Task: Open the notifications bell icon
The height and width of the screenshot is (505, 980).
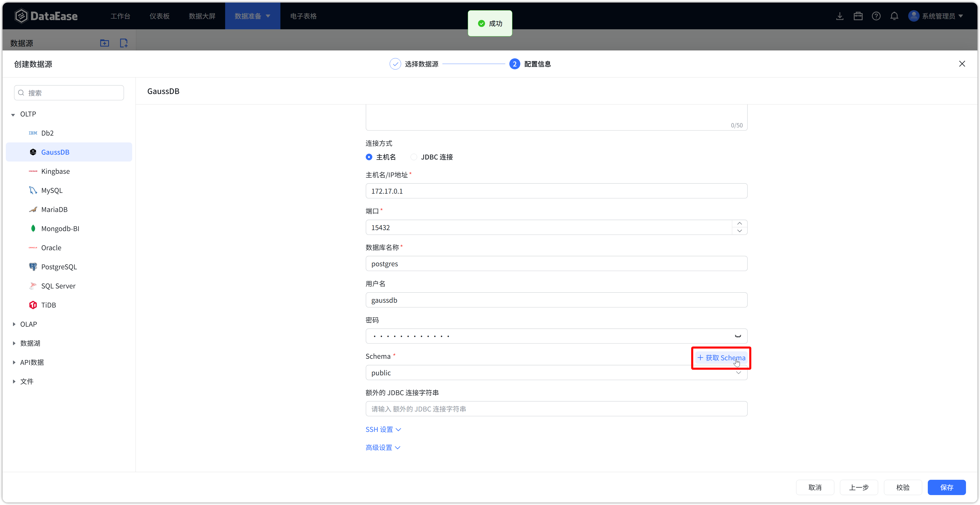Action: (x=894, y=16)
